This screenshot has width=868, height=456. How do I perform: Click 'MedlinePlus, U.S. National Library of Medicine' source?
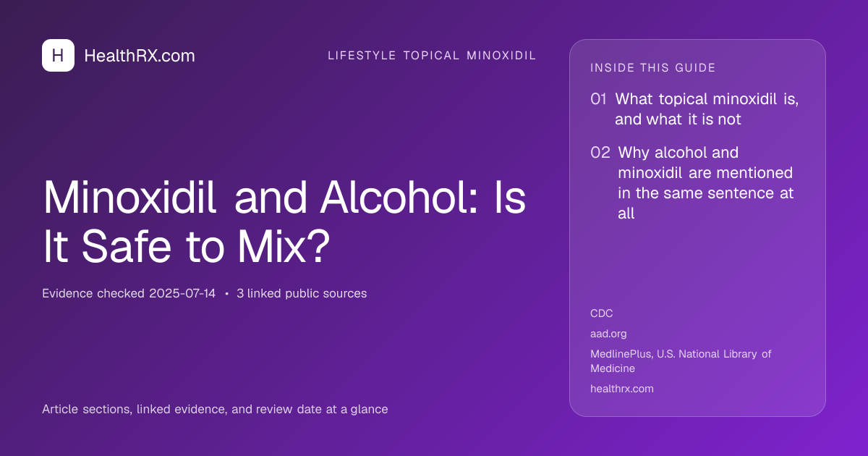pyautogui.click(x=681, y=361)
